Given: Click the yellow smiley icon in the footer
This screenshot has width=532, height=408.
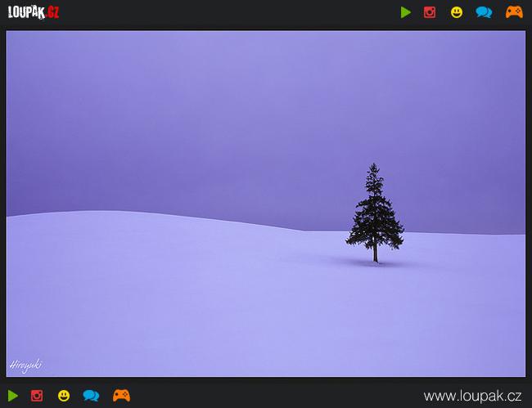Looking at the screenshot, I should (x=64, y=396).
